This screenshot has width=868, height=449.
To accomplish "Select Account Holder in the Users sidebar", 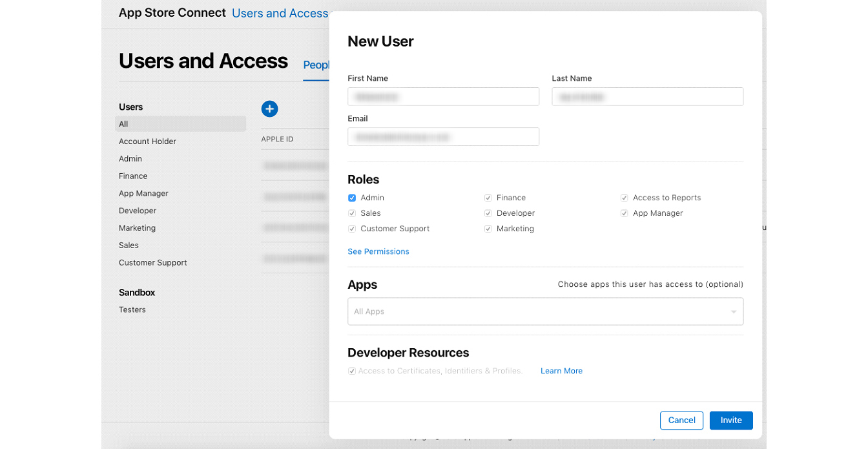I will (147, 141).
